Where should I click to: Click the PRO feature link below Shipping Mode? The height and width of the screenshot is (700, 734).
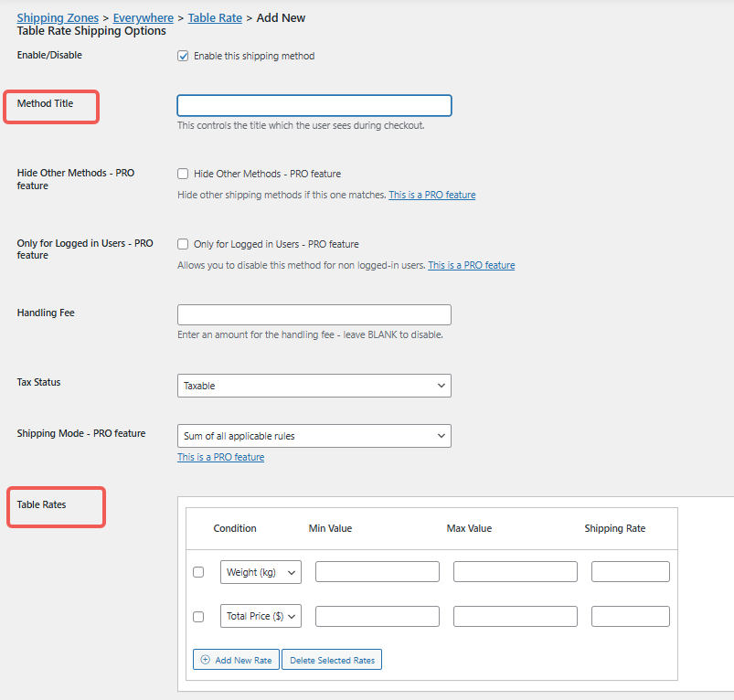pyautogui.click(x=220, y=456)
